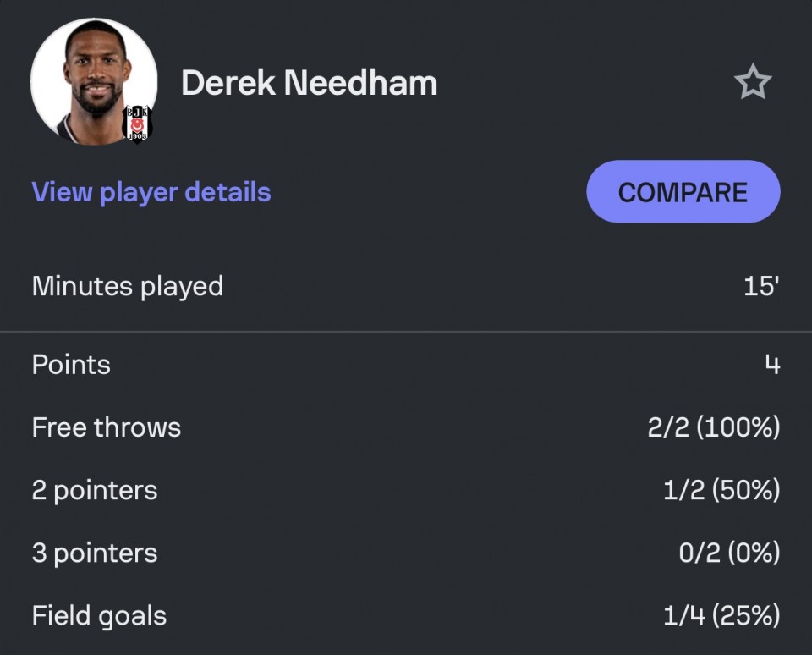Click the empty area beside the player name
This screenshot has height=655, width=812.
584,83
